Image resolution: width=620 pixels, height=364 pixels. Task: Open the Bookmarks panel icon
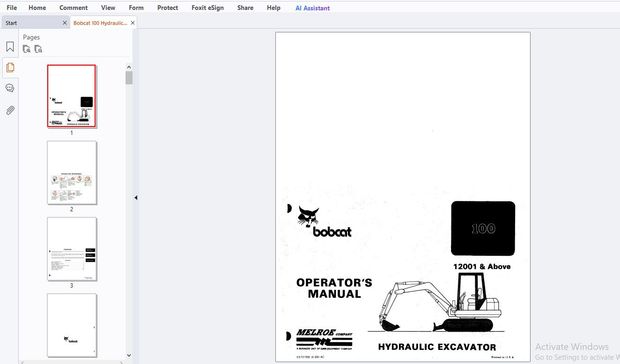click(10, 47)
